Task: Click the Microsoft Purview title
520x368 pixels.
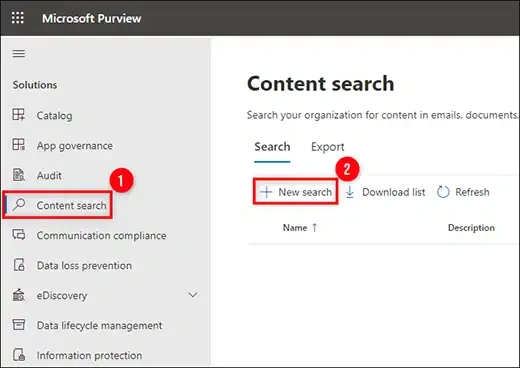Action: (92, 18)
